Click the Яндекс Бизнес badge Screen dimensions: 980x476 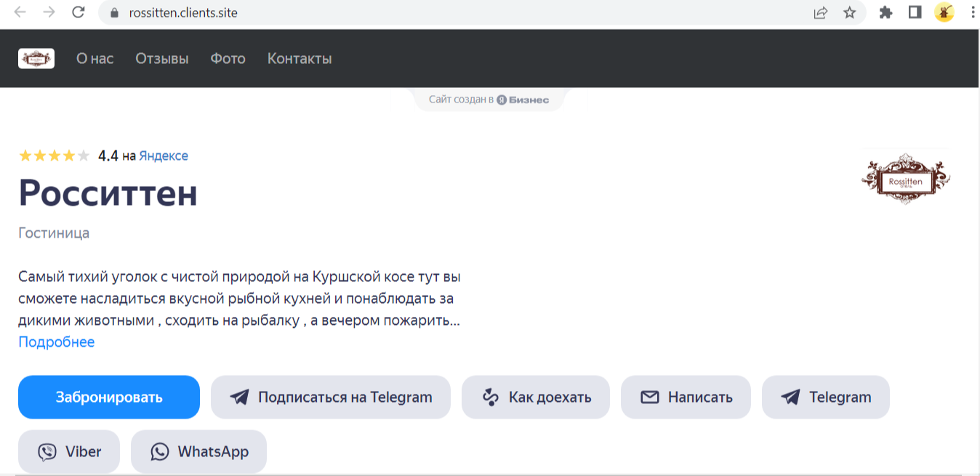tap(489, 100)
